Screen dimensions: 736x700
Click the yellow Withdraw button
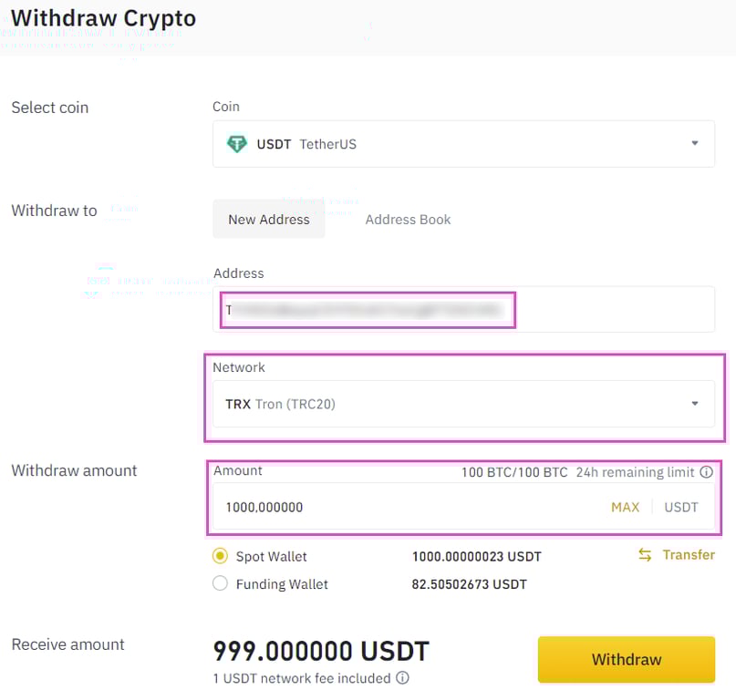(x=626, y=659)
